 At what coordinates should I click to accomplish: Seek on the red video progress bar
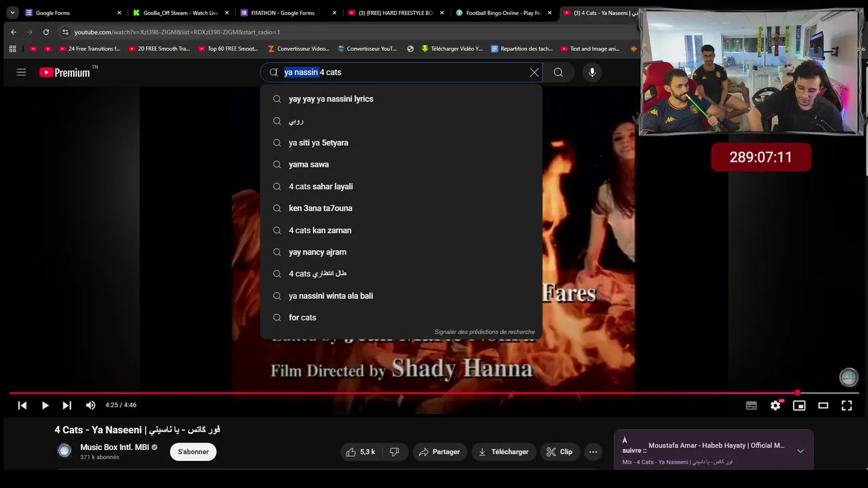pos(434,392)
